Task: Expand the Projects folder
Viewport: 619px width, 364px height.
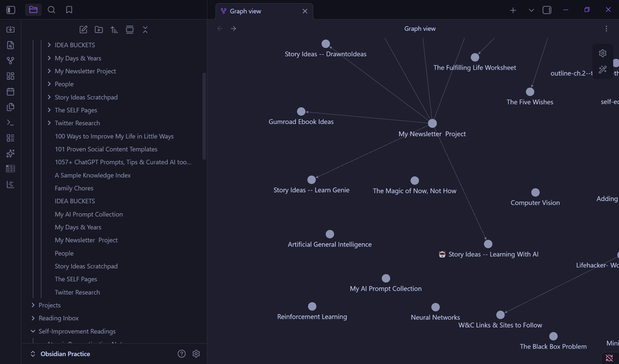Action: (x=33, y=305)
